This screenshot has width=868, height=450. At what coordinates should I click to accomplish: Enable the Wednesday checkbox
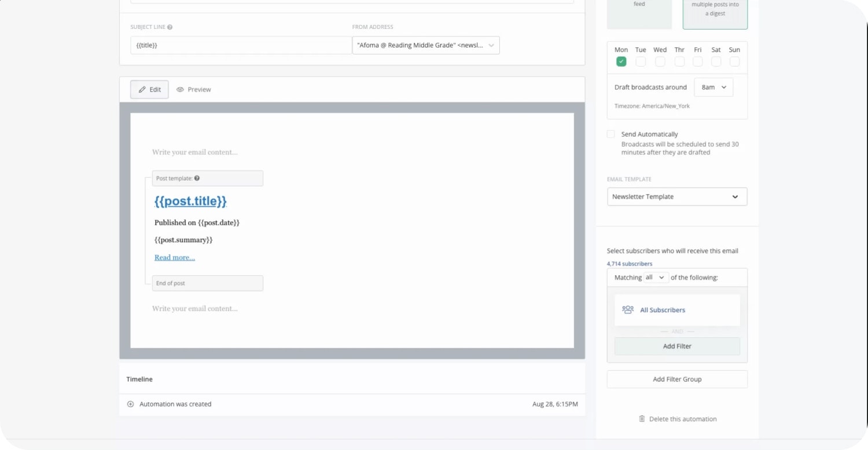(660, 61)
